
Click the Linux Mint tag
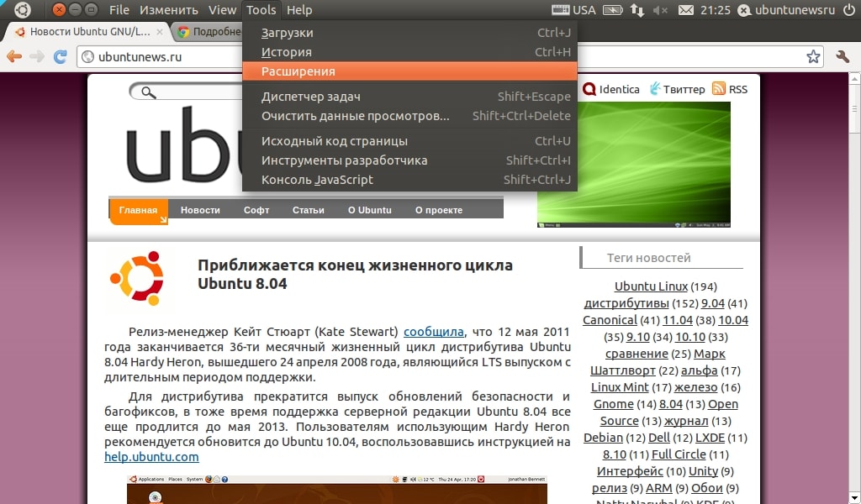click(620, 387)
